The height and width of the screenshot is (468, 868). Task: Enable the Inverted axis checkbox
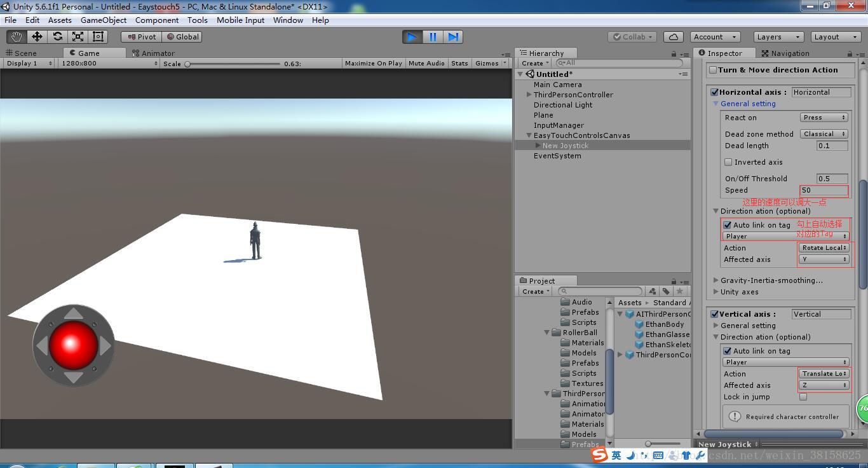(728, 162)
